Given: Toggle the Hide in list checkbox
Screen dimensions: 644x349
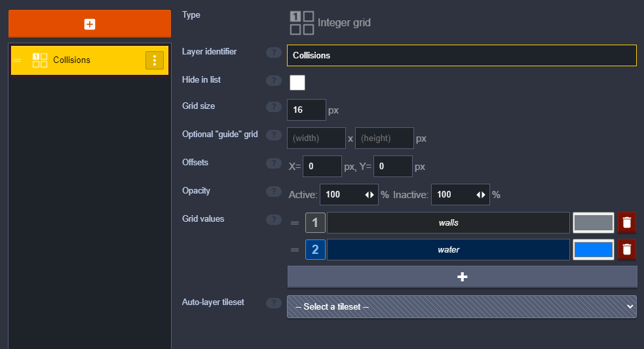Looking at the screenshot, I should tap(297, 83).
